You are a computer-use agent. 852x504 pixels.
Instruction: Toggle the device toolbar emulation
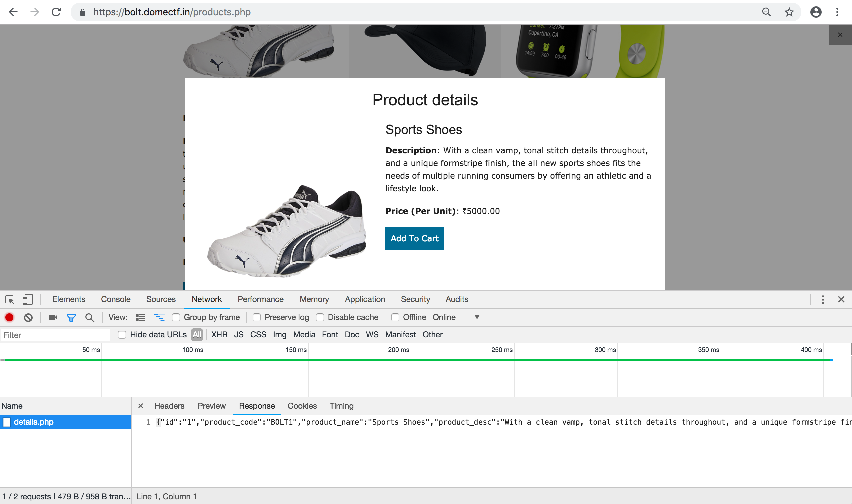[28, 299]
